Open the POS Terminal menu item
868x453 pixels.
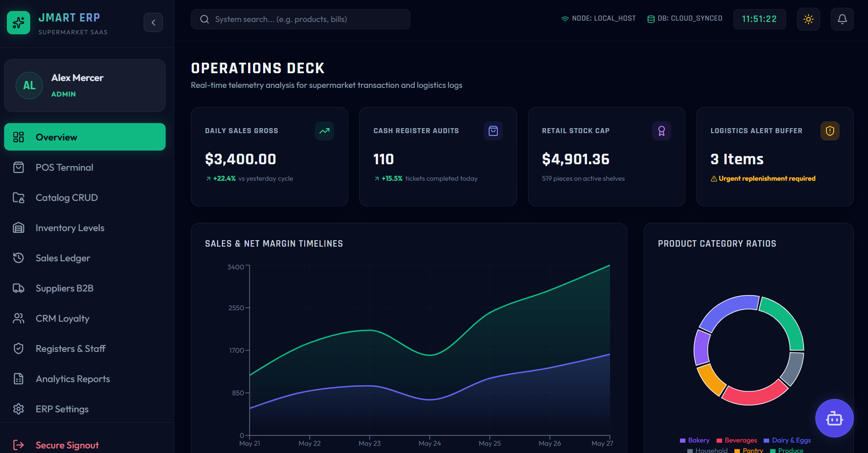pyautogui.click(x=85, y=167)
